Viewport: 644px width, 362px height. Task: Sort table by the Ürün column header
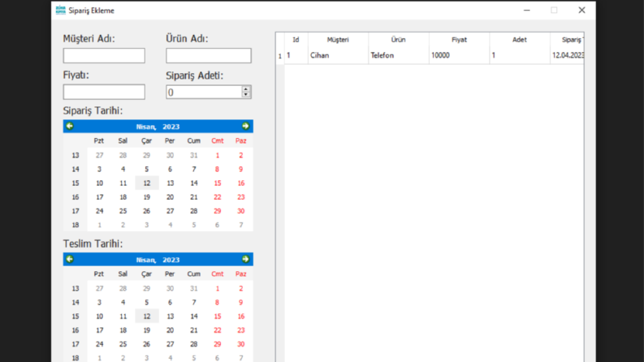pyautogui.click(x=399, y=40)
